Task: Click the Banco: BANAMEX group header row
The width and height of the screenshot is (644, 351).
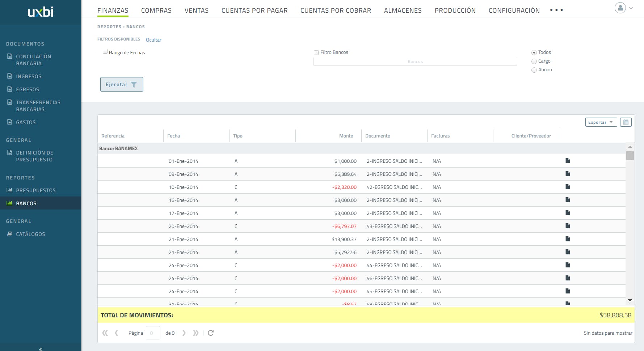Action: pos(362,148)
